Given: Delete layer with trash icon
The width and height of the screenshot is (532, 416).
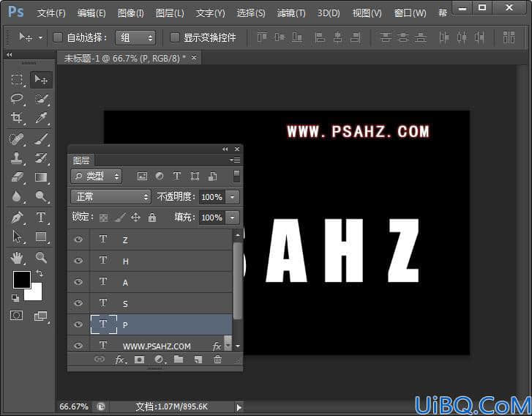Looking at the screenshot, I should pos(217,360).
